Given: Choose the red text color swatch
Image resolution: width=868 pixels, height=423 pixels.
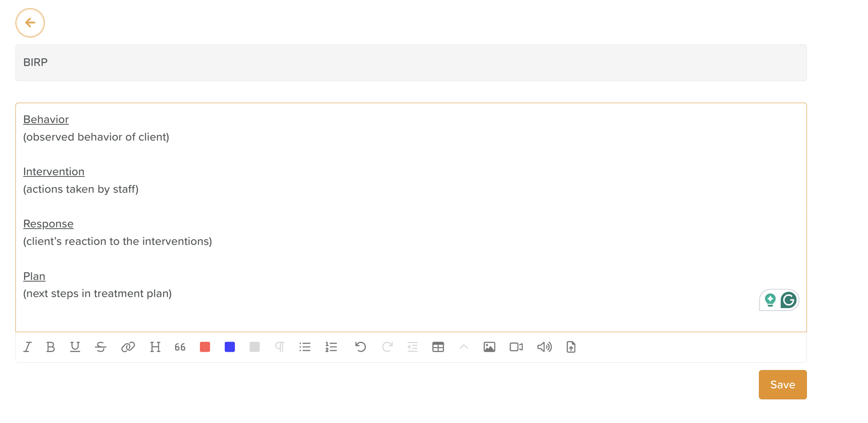Looking at the screenshot, I should (x=205, y=347).
